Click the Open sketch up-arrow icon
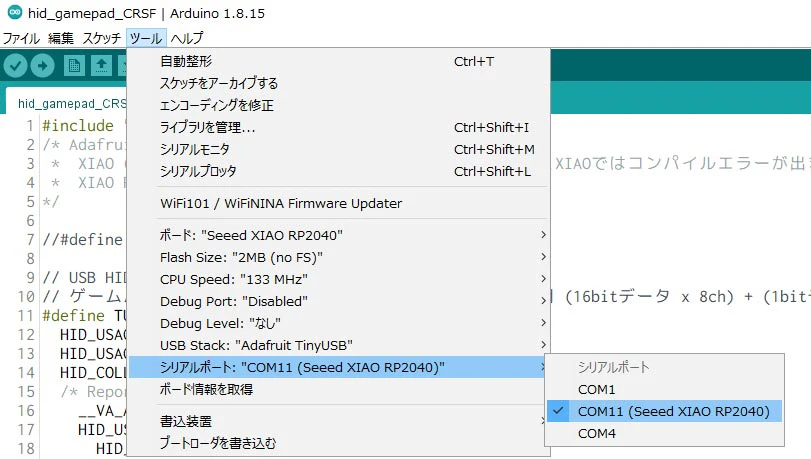 pos(101,66)
